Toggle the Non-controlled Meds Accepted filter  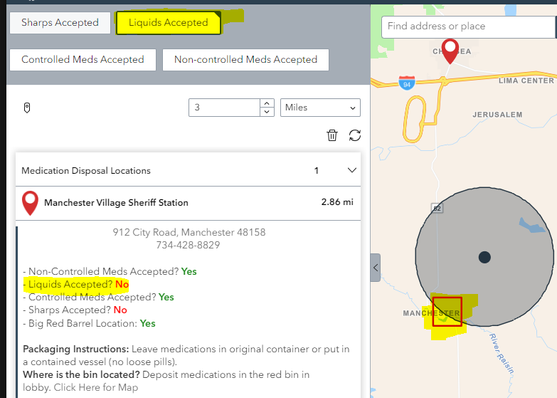[x=246, y=59]
